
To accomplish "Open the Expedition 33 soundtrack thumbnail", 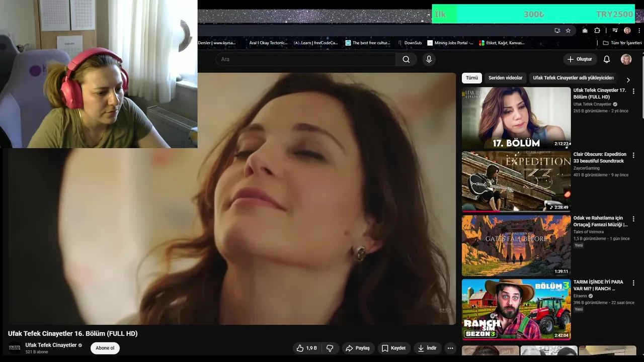I will pos(516,182).
